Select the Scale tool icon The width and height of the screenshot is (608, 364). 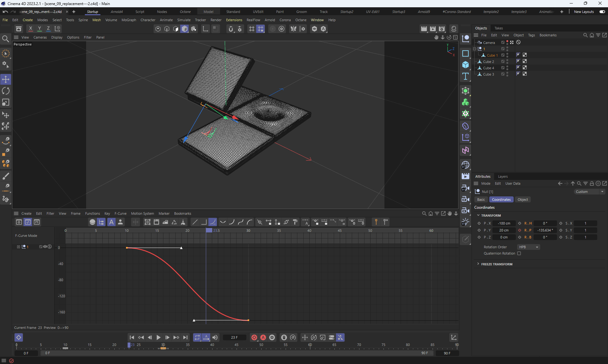6,102
